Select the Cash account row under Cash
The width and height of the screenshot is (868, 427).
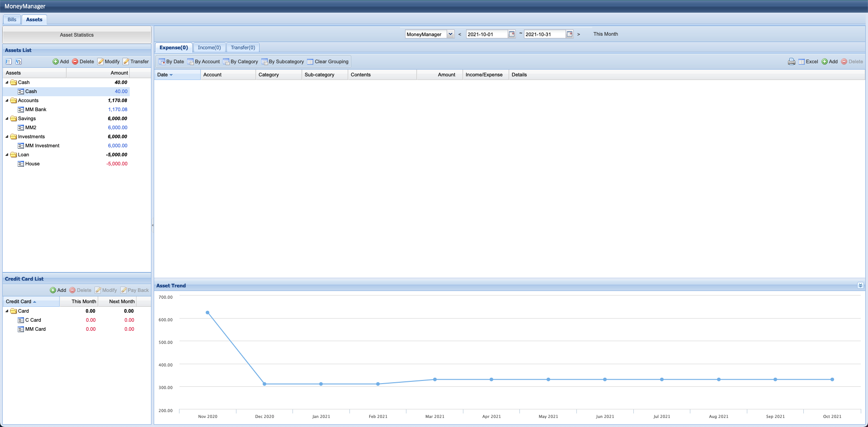click(x=66, y=91)
